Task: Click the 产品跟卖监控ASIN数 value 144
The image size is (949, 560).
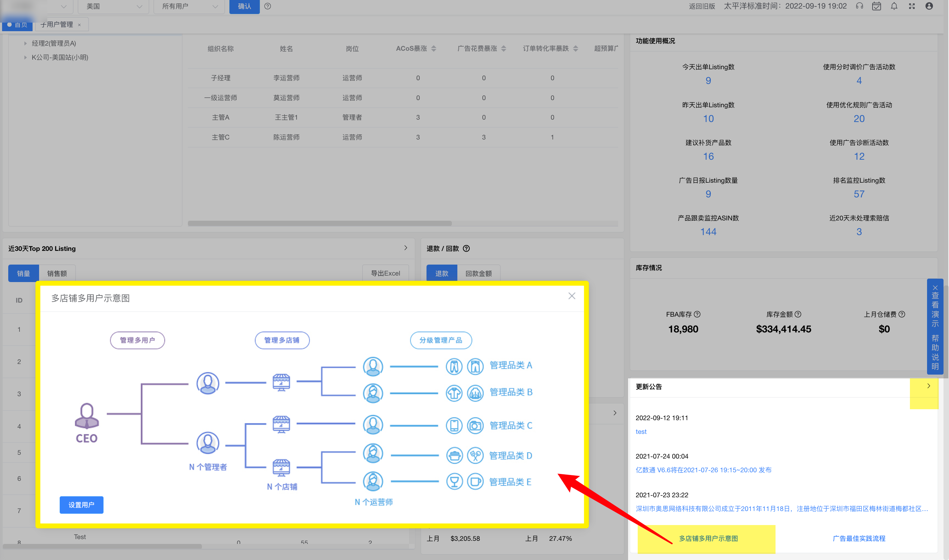Action: click(x=708, y=232)
